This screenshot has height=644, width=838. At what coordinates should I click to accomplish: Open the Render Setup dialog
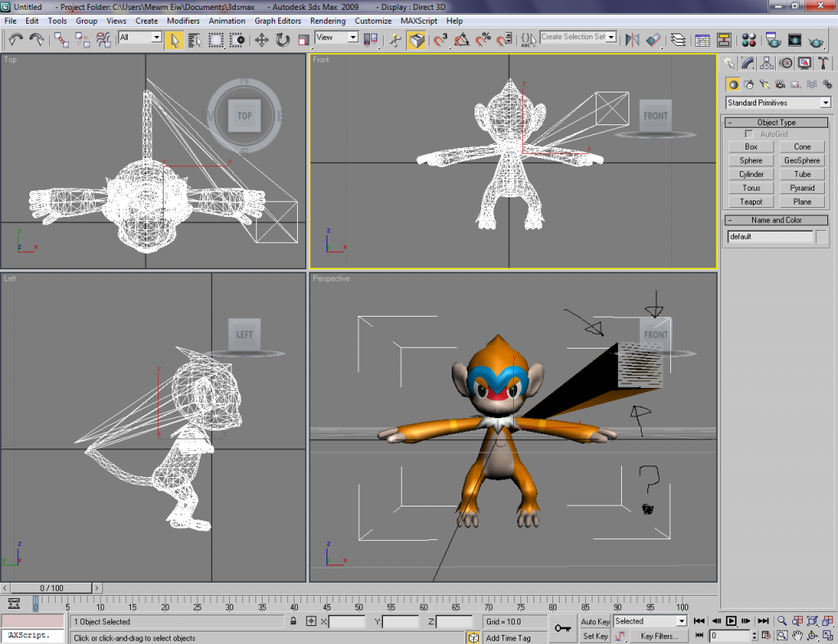pos(773,40)
